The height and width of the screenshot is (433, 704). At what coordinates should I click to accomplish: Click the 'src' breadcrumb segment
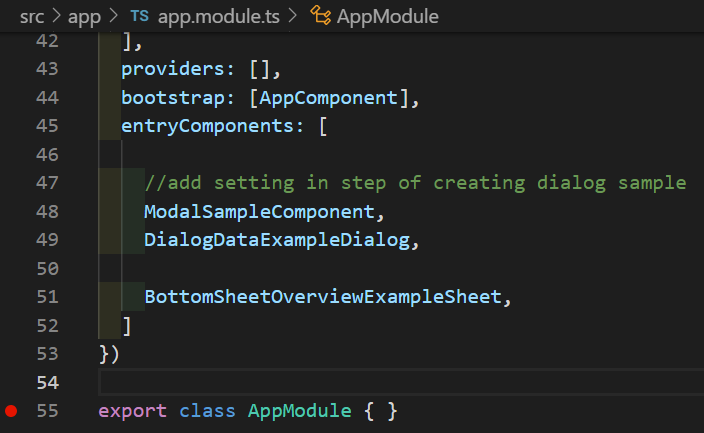[32, 17]
